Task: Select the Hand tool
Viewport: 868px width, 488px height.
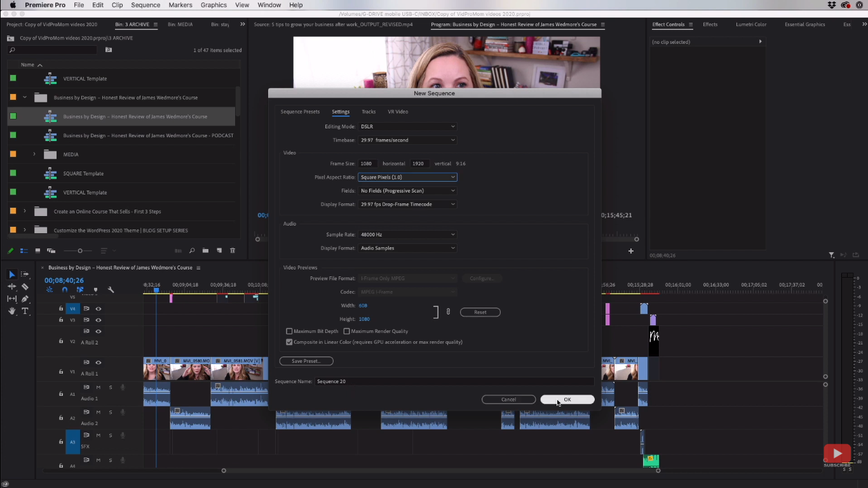Action: [12, 310]
